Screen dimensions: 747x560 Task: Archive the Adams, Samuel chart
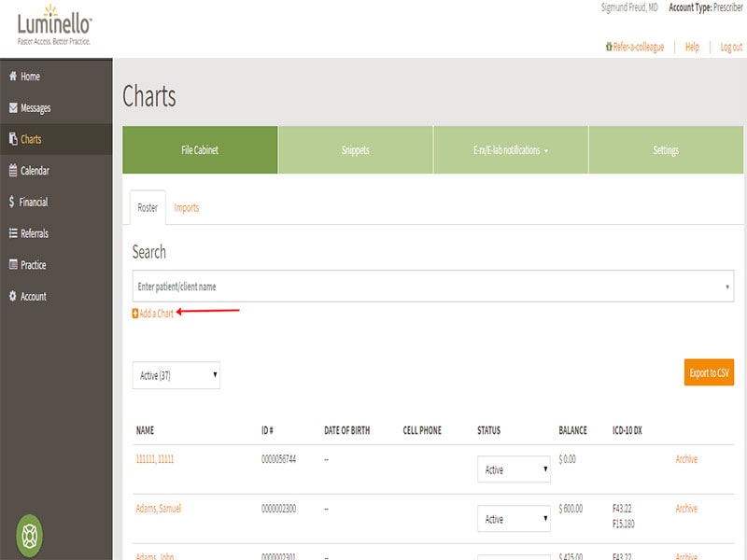click(x=686, y=508)
